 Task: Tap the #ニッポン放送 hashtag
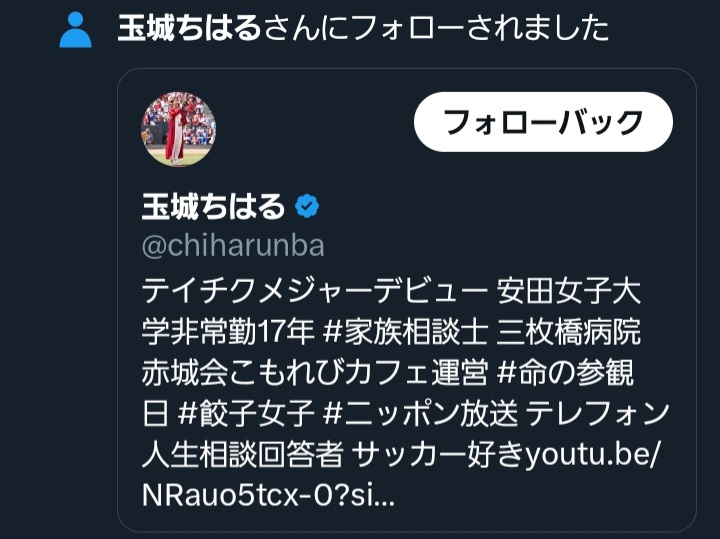420,413
